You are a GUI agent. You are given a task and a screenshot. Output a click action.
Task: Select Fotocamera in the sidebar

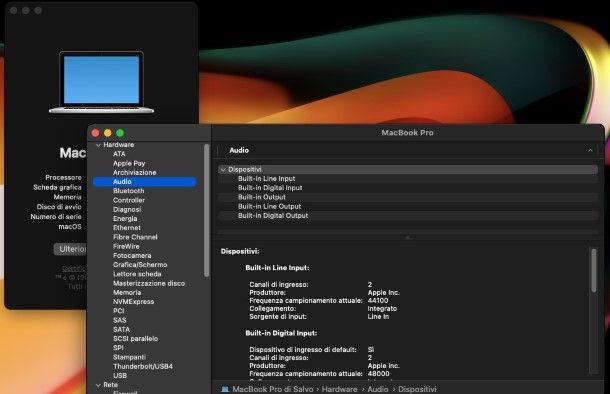click(x=132, y=256)
